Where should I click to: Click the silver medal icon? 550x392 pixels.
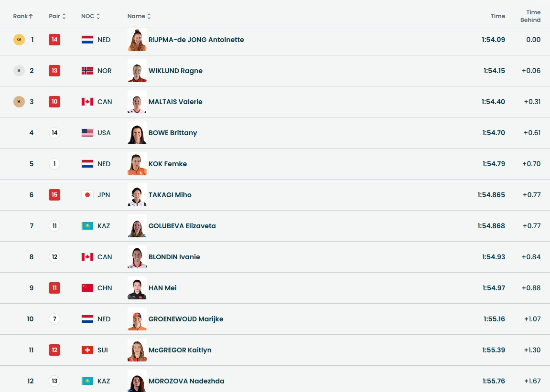[19, 71]
